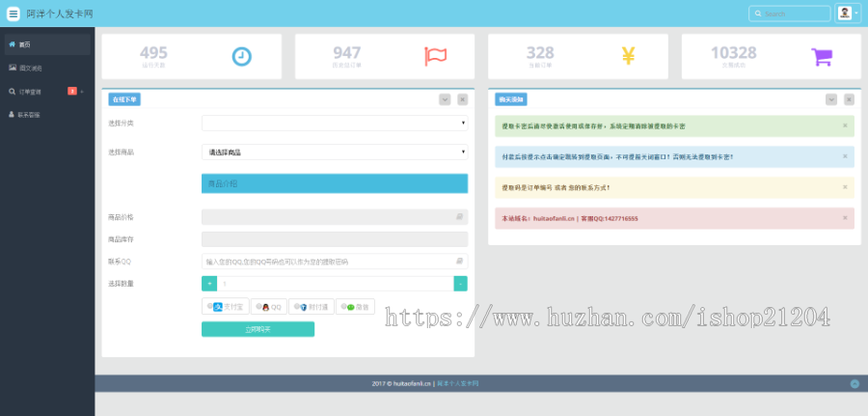Image resolution: width=868 pixels, height=416 pixels.
Task: Click the user avatar in the header
Action: 844,14
